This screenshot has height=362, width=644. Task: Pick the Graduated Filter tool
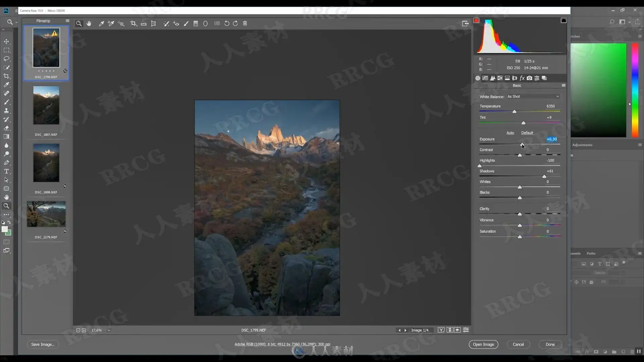[x=196, y=23]
